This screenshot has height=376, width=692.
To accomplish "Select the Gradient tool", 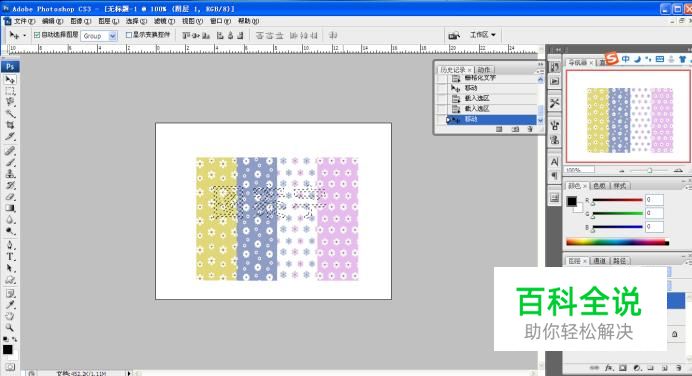I will [x=10, y=208].
